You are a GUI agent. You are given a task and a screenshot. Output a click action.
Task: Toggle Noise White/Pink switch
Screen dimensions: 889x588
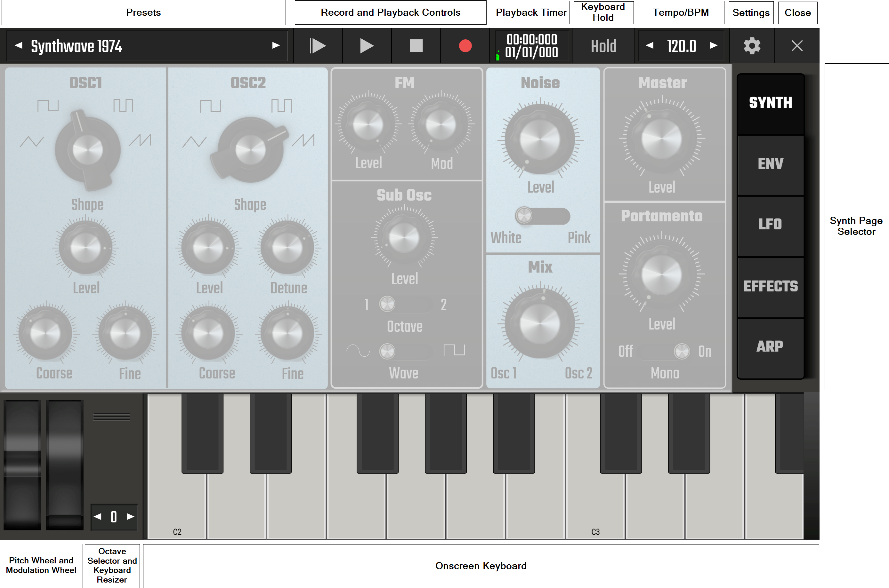542,216
